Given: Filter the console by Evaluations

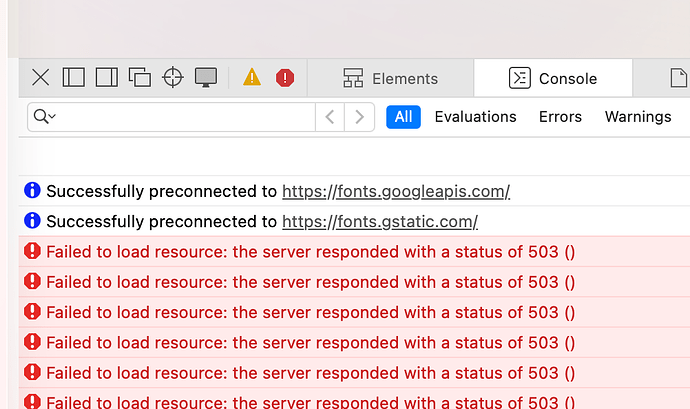Looking at the screenshot, I should pos(476,117).
